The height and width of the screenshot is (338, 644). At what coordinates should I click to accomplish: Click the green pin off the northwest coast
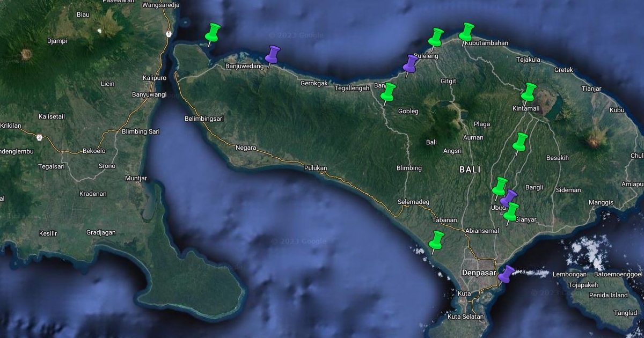pos(213,33)
